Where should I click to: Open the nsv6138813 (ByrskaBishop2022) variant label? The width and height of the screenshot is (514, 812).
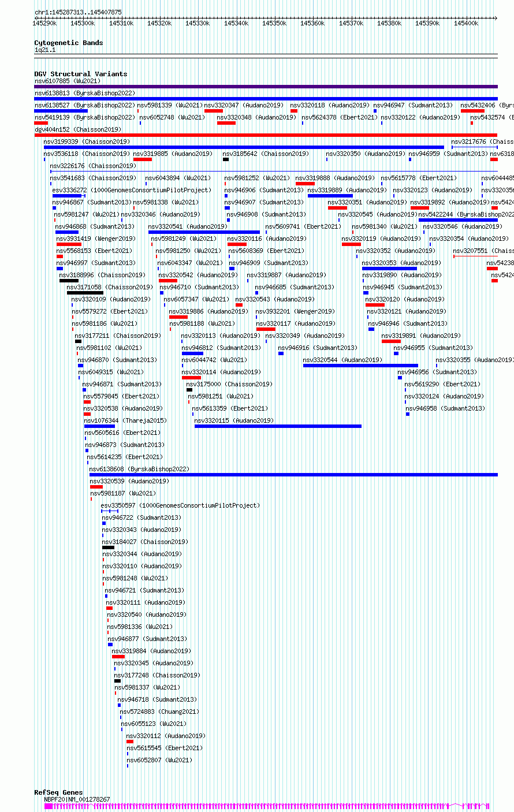pos(84,93)
